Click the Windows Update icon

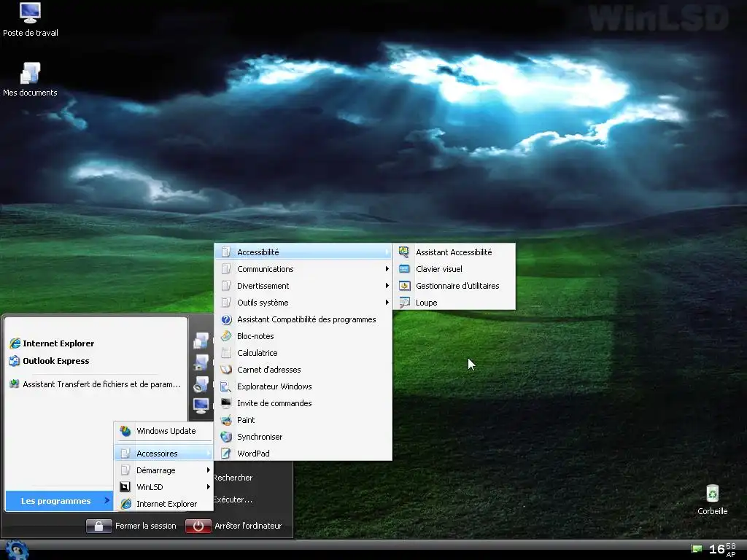125,431
